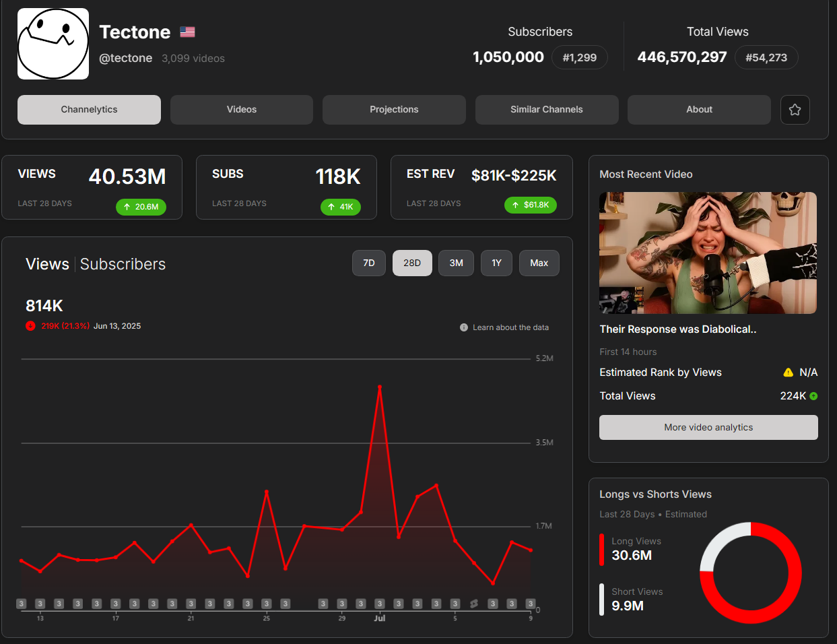This screenshot has height=644, width=837.
Task: Click the video count marker above date 21
Action: (x=191, y=604)
